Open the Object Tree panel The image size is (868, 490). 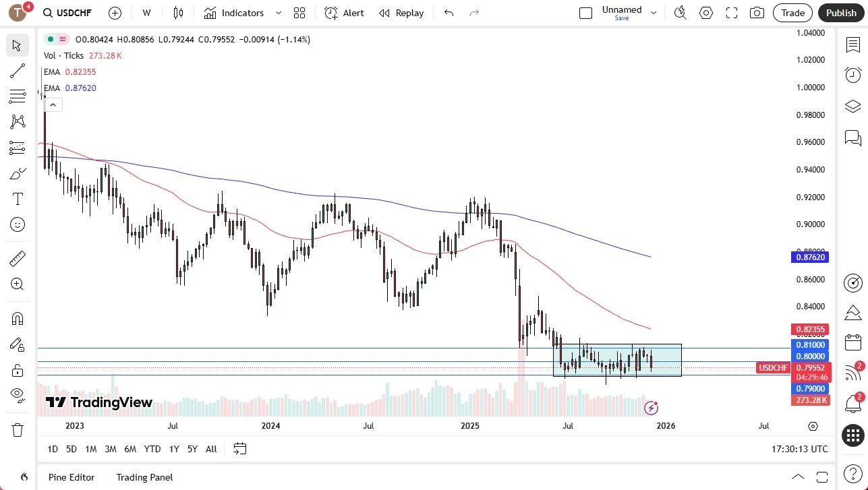[852, 106]
